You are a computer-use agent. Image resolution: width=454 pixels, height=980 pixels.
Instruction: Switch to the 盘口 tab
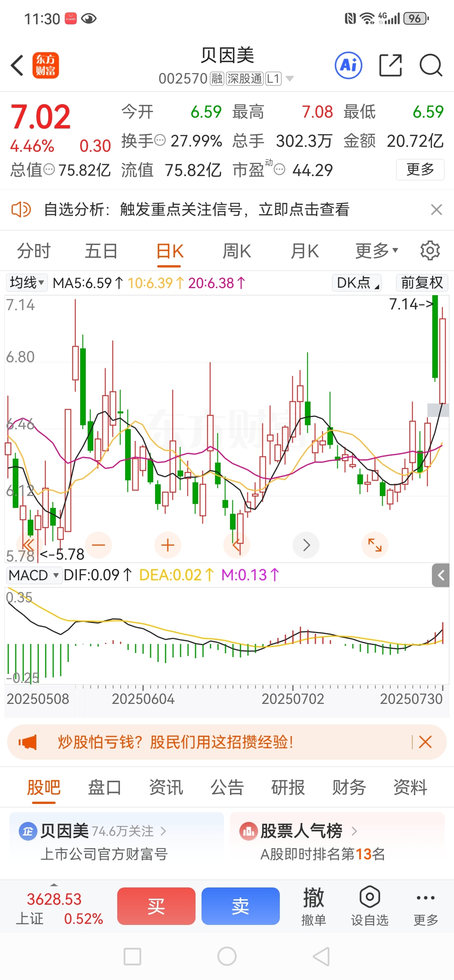click(105, 787)
